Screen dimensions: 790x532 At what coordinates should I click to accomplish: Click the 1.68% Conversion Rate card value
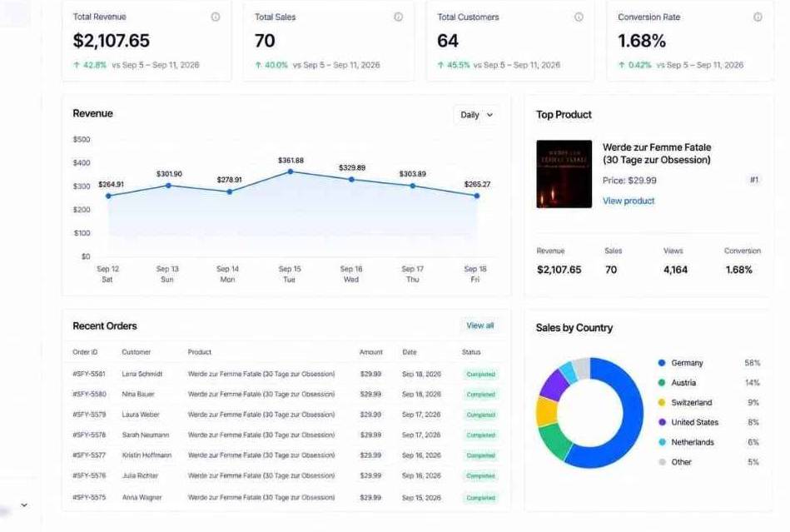(x=642, y=41)
